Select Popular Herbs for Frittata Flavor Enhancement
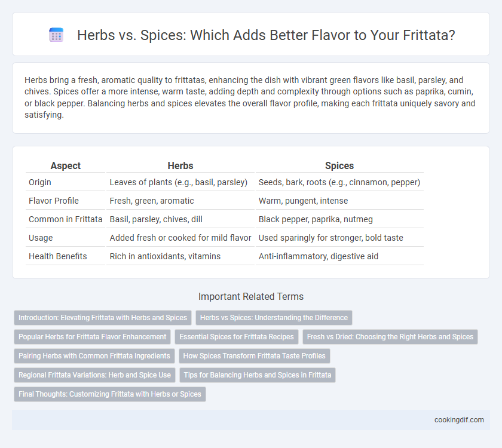Image resolution: width=502 pixels, height=448 pixels. pyautogui.click(x=92, y=337)
